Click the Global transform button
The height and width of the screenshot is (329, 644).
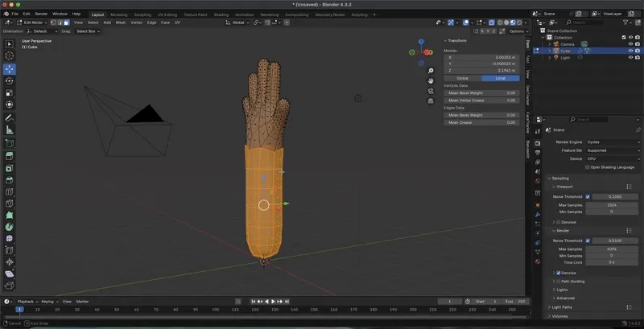pyautogui.click(x=462, y=78)
